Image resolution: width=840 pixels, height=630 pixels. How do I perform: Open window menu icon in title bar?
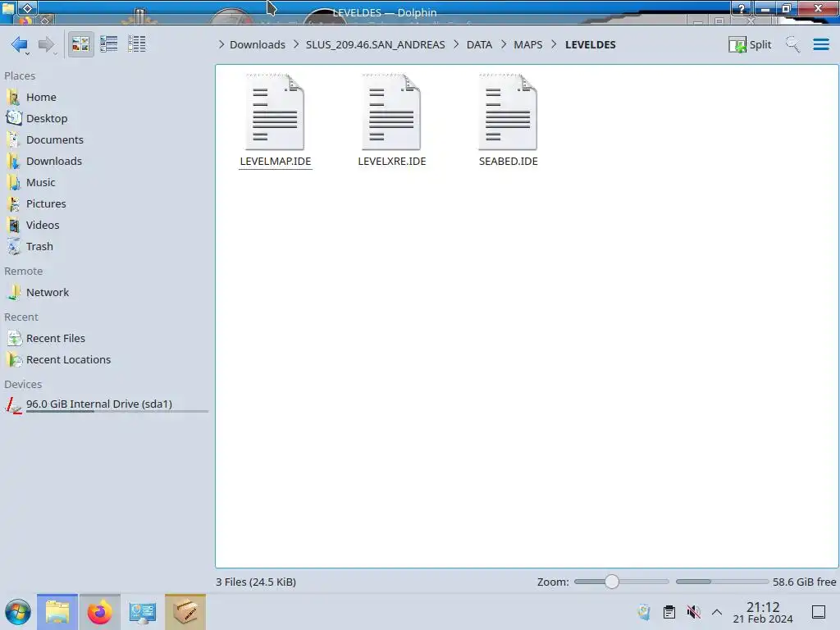(8, 8)
